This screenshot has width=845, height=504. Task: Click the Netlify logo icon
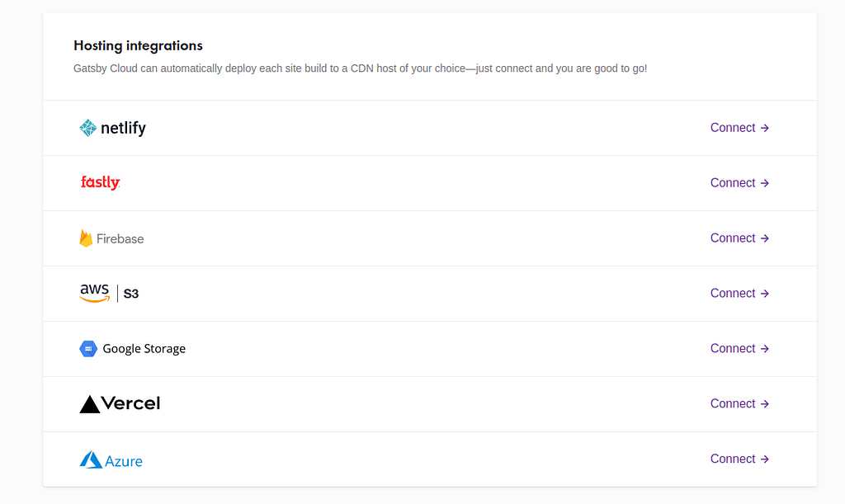click(87, 128)
